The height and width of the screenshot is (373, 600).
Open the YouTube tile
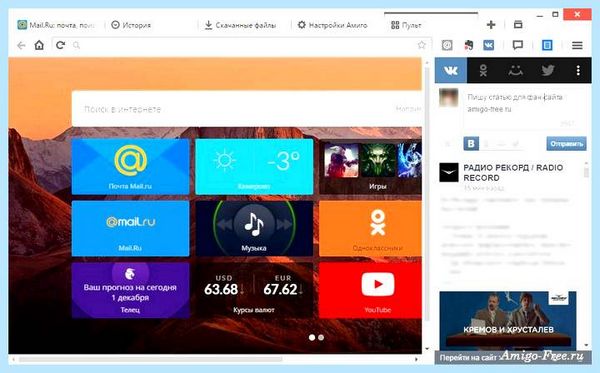click(x=370, y=290)
